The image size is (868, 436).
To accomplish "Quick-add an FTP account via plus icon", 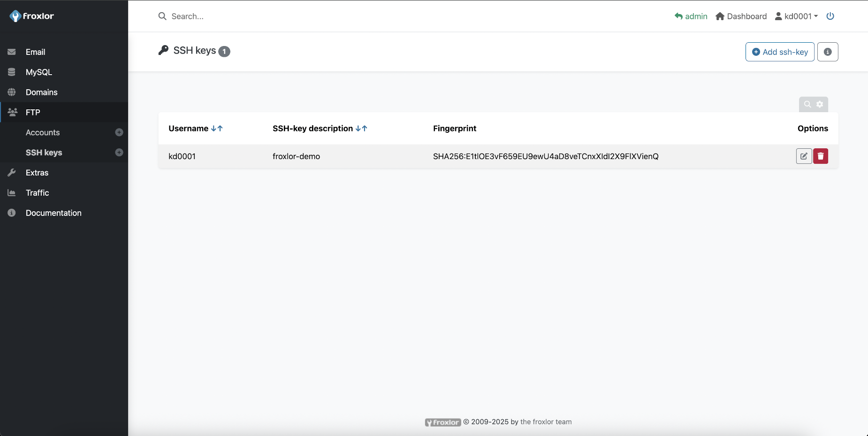I will (x=119, y=132).
